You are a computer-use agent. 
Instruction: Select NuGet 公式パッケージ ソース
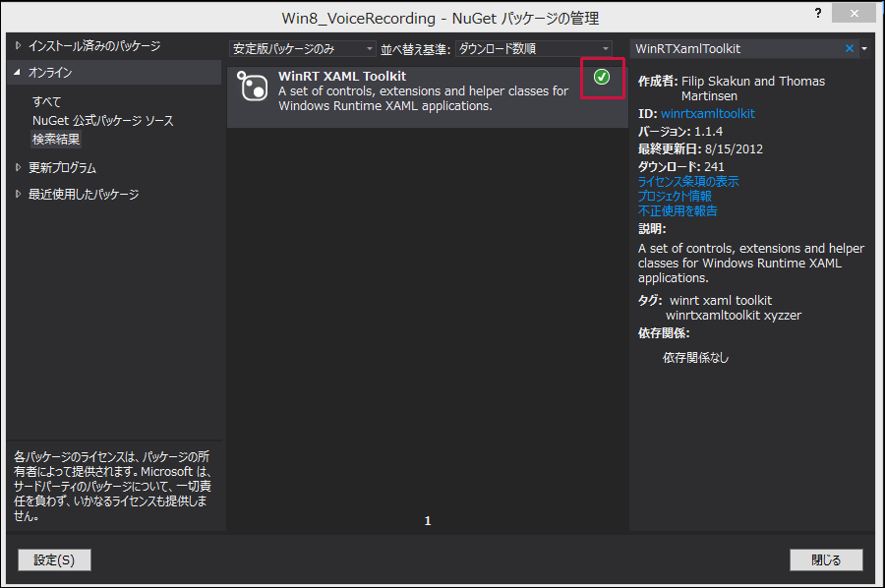(102, 120)
